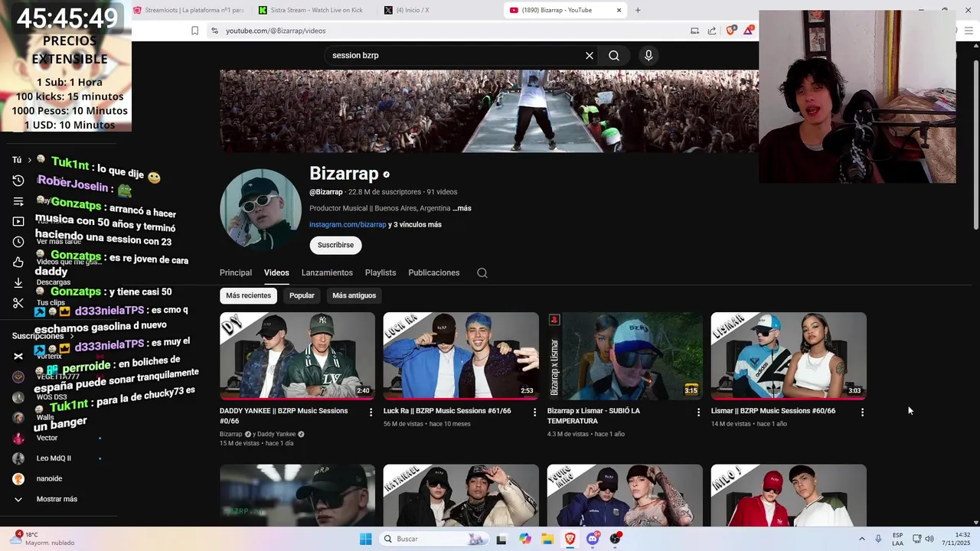Open File Explorer from the taskbar
This screenshot has height=551, width=980.
click(547, 539)
